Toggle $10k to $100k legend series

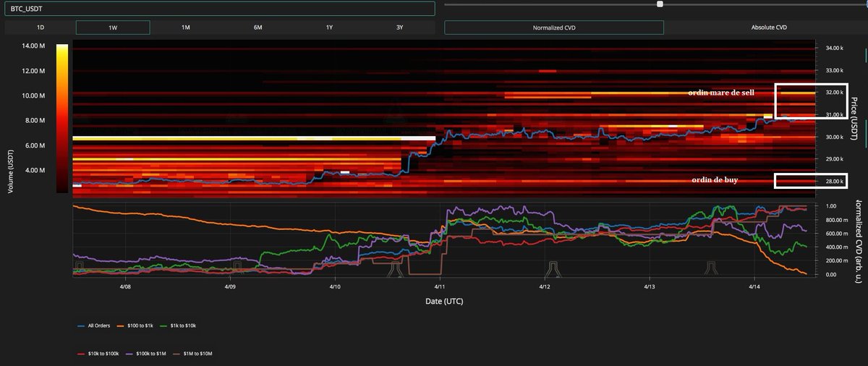tap(99, 353)
